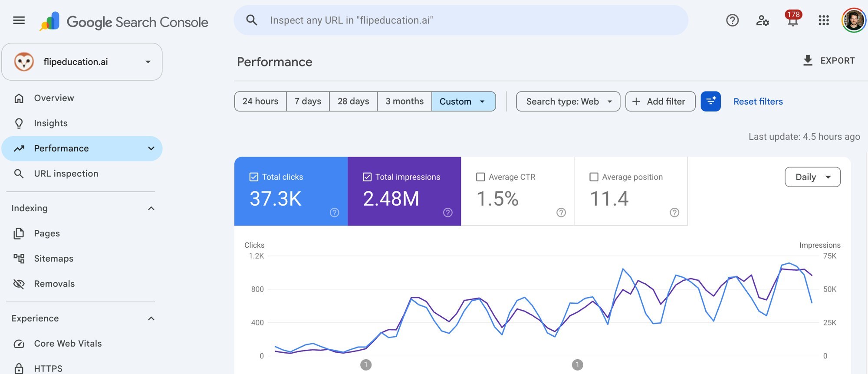The image size is (868, 374).
Task: Collapse the Experience section
Action: [151, 318]
